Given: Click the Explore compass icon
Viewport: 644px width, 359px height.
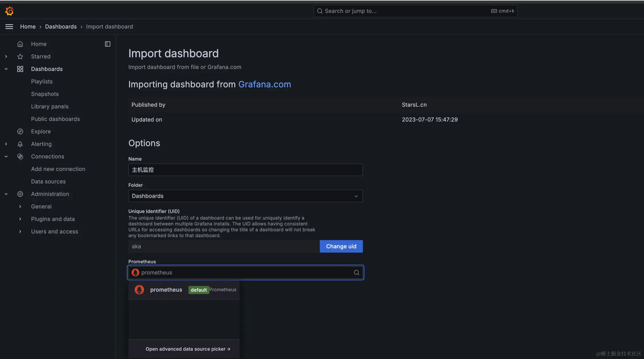Looking at the screenshot, I should pyautogui.click(x=20, y=131).
